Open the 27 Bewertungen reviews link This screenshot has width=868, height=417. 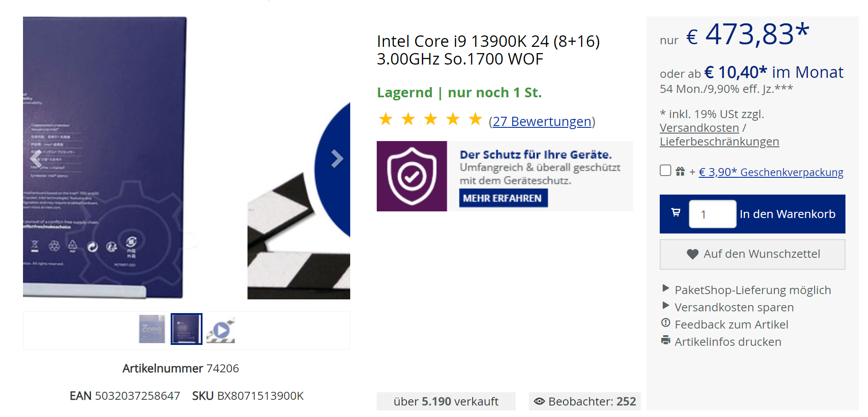tap(542, 121)
